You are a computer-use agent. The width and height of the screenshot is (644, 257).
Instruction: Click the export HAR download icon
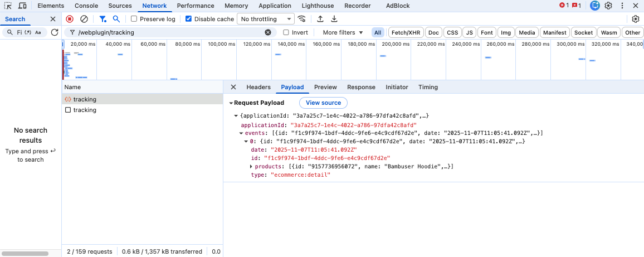[334, 19]
